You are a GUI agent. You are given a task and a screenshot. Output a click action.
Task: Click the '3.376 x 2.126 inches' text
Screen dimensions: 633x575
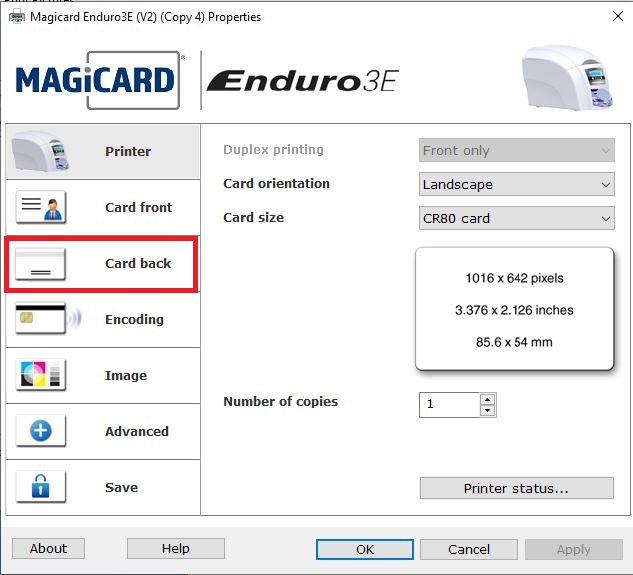tap(514, 310)
